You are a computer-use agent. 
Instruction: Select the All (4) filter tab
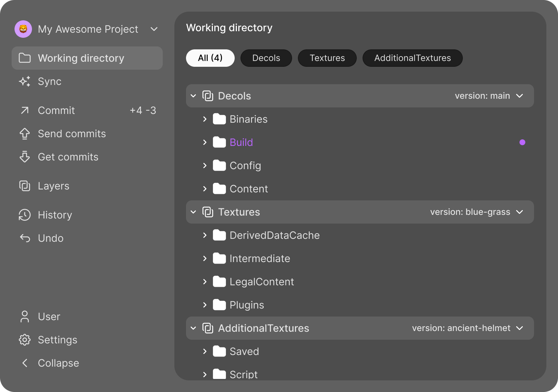click(210, 58)
